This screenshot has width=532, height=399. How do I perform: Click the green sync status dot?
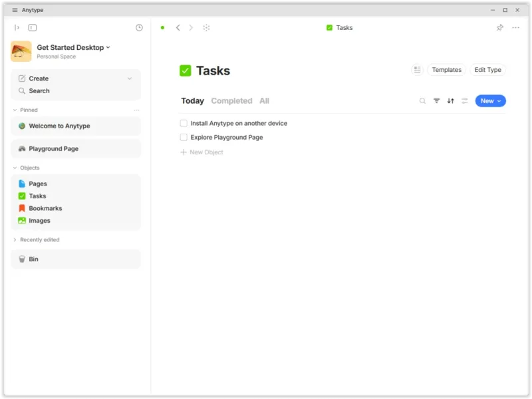click(x=162, y=27)
